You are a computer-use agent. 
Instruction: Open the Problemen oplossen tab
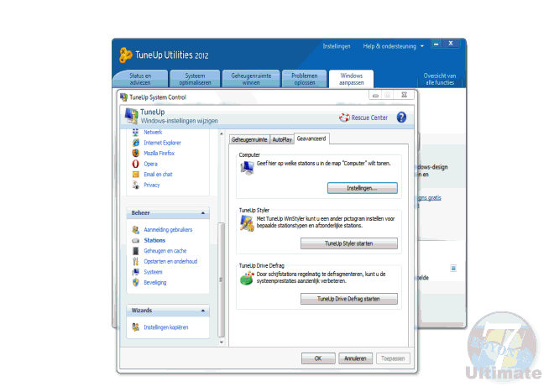coord(304,79)
